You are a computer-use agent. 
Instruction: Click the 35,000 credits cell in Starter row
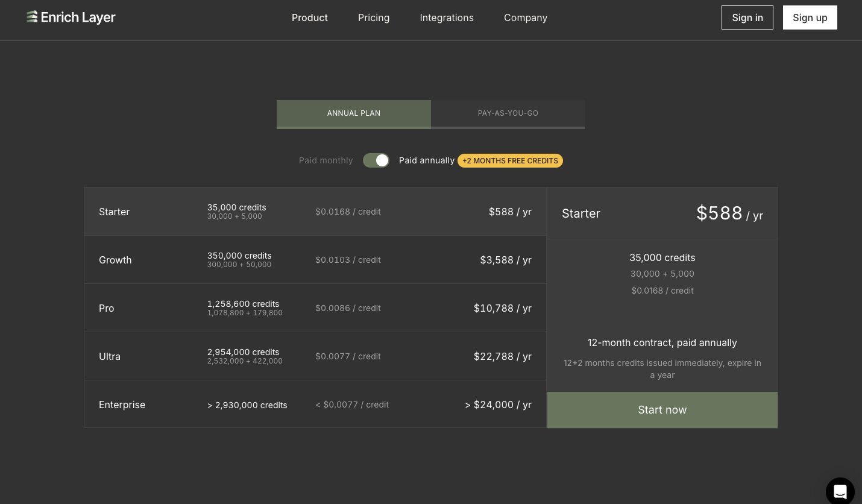[236, 212]
